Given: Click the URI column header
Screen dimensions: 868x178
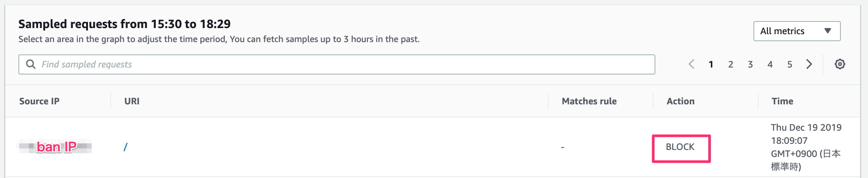Looking at the screenshot, I should click(x=132, y=101).
